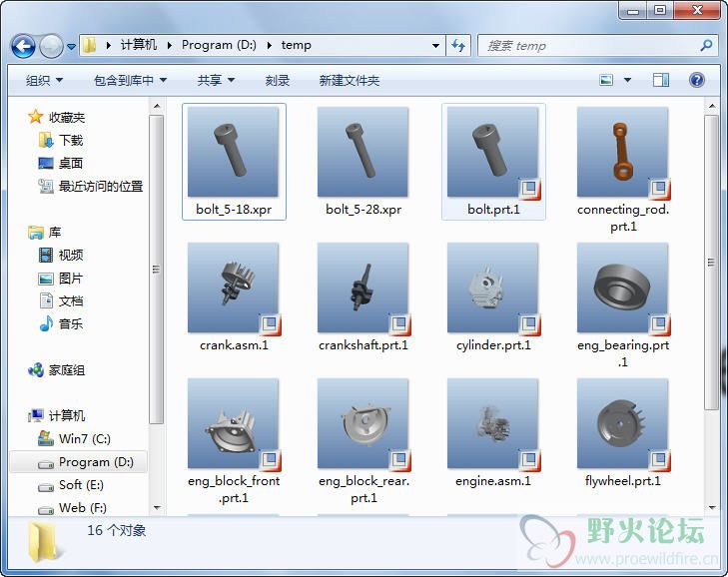
Task: Open drive Web (F:)
Action: click(82, 508)
